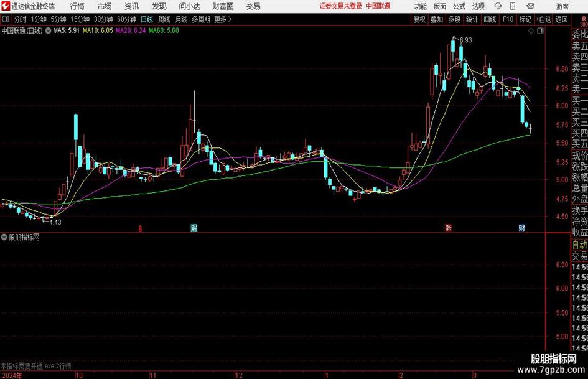This screenshot has width=588, height=379.
Task: Add stock with +自选 button
Action: pyautogui.click(x=544, y=19)
